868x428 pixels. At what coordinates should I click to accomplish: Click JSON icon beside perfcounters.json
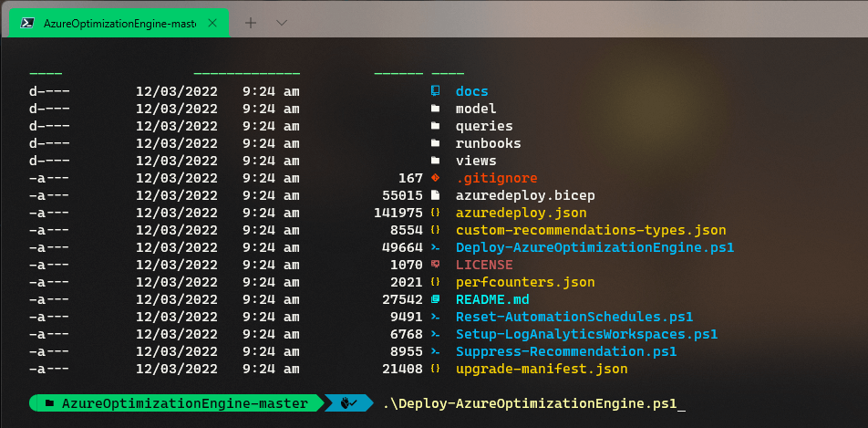[x=435, y=282]
